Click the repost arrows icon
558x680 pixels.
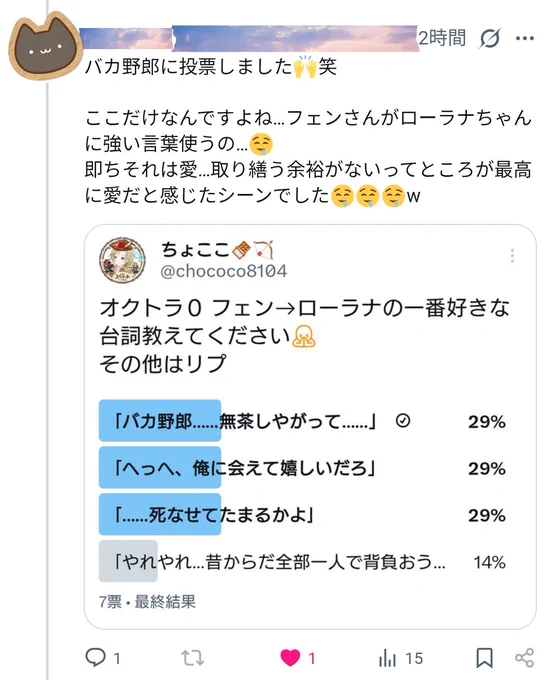pyautogui.click(x=193, y=658)
